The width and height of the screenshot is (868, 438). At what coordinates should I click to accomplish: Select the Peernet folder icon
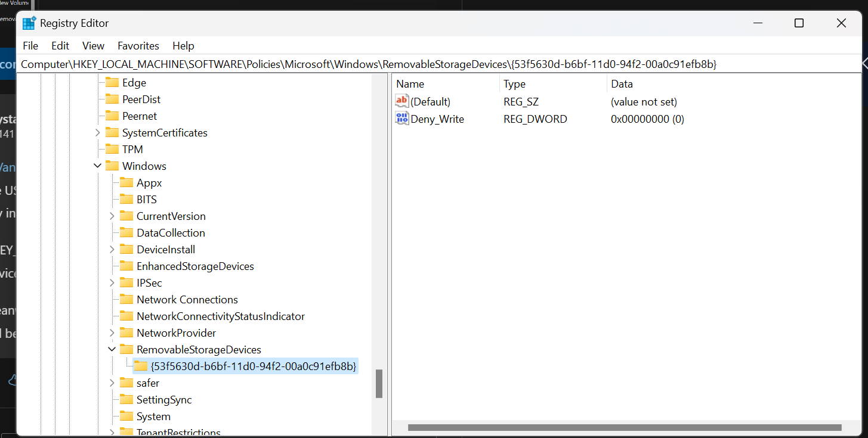112,116
